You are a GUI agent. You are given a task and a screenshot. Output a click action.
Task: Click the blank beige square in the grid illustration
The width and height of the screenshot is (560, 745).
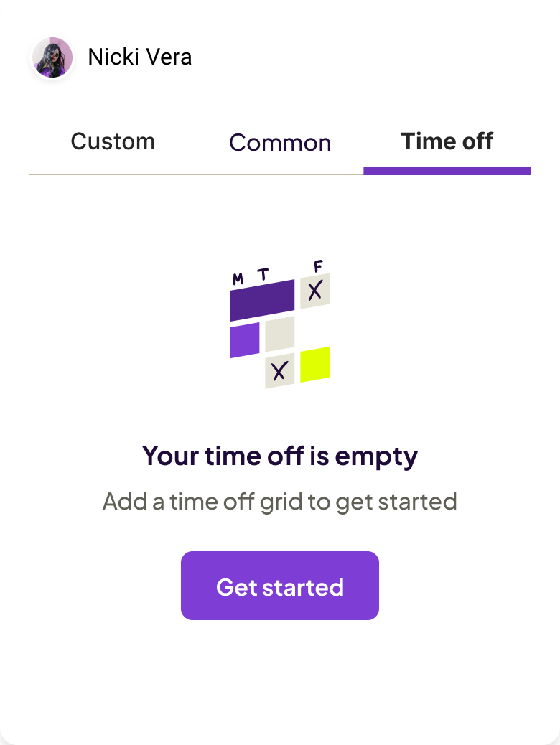pyautogui.click(x=279, y=334)
